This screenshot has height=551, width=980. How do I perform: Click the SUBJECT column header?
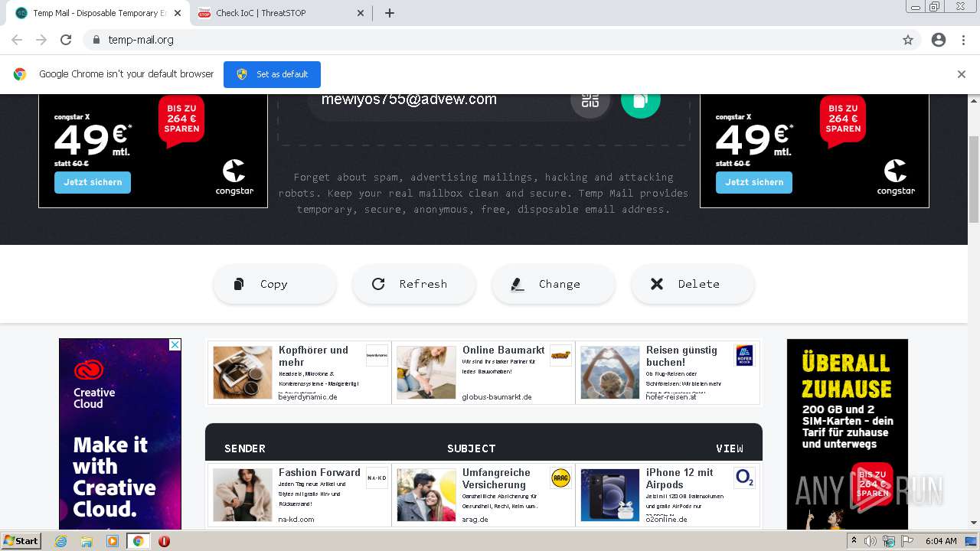tap(472, 448)
